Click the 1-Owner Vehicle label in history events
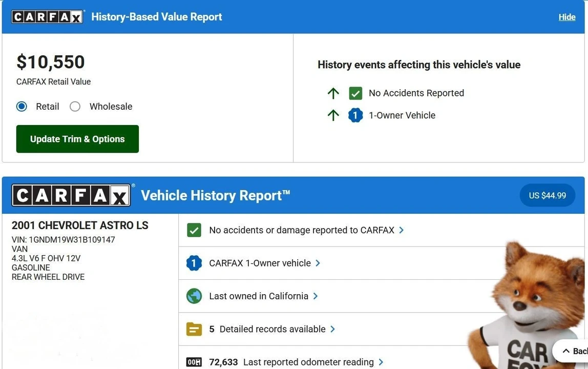 [402, 115]
